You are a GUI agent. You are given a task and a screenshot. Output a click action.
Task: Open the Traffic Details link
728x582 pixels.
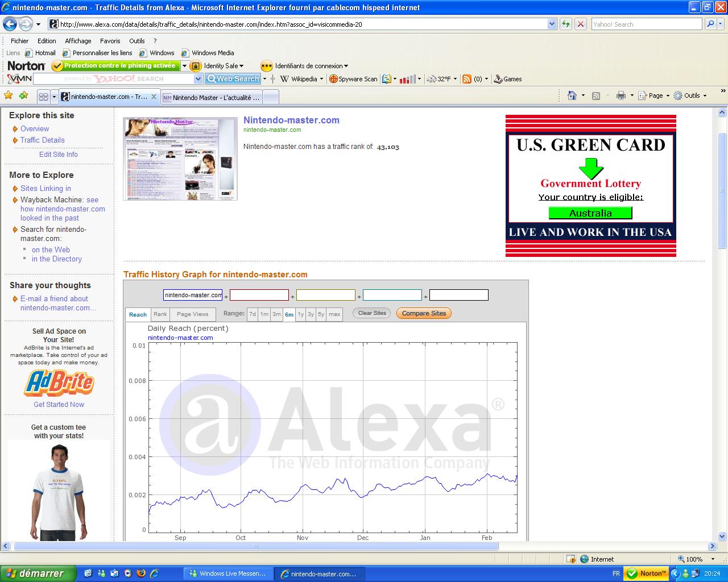coord(43,140)
